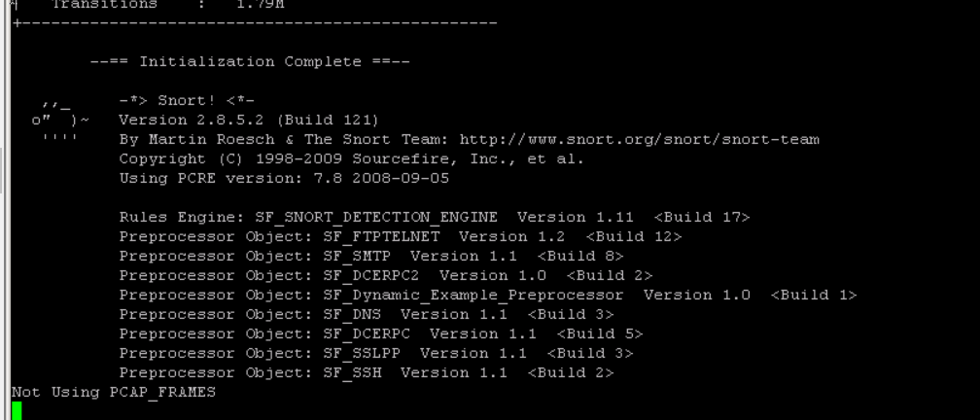980x420 pixels.
Task: Click the "-*> Snort! <*-" title text
Action: (187, 101)
